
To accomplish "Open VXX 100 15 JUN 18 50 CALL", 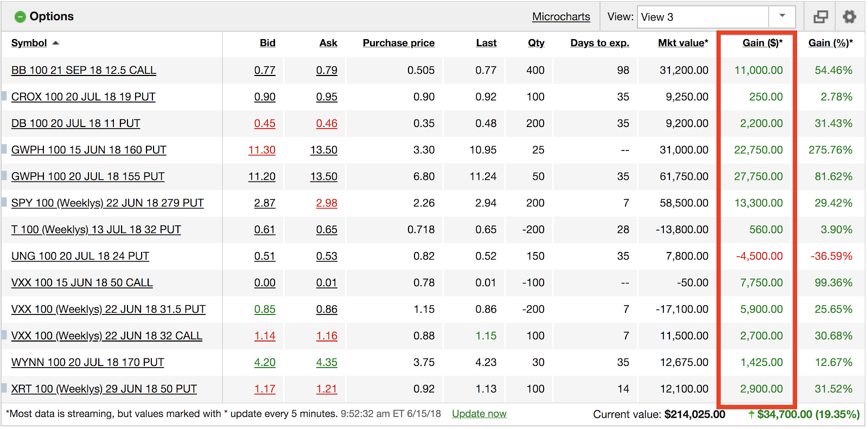I will (x=82, y=283).
